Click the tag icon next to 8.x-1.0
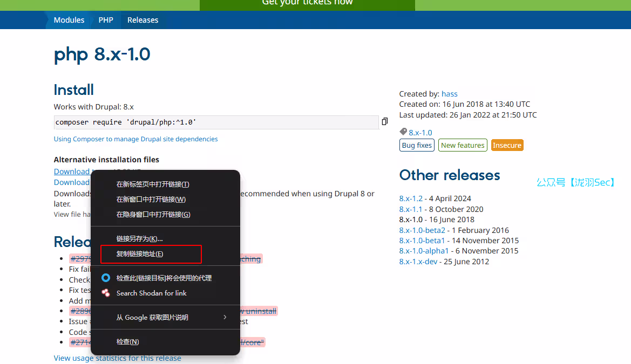Viewport: 631px width, 364px height. pos(403,132)
